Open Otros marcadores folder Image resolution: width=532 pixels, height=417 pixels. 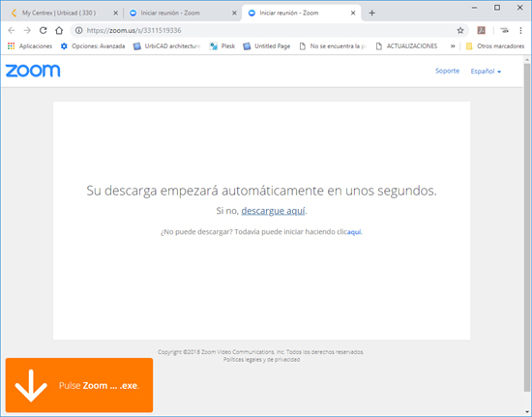click(x=495, y=46)
